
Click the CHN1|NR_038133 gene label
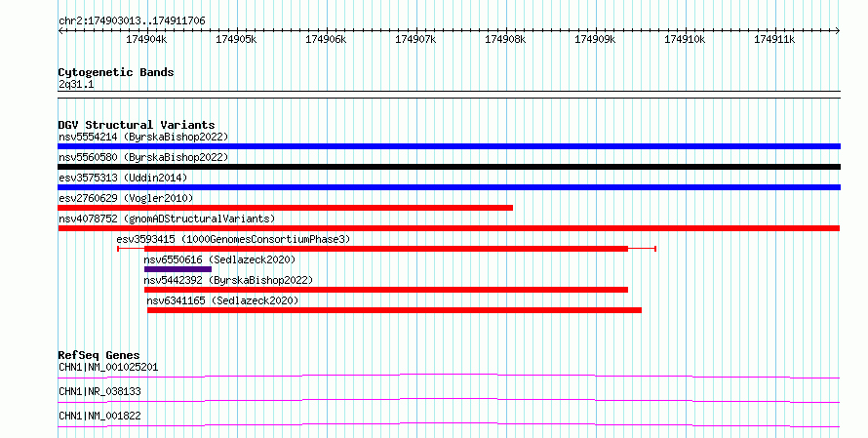[99, 391]
